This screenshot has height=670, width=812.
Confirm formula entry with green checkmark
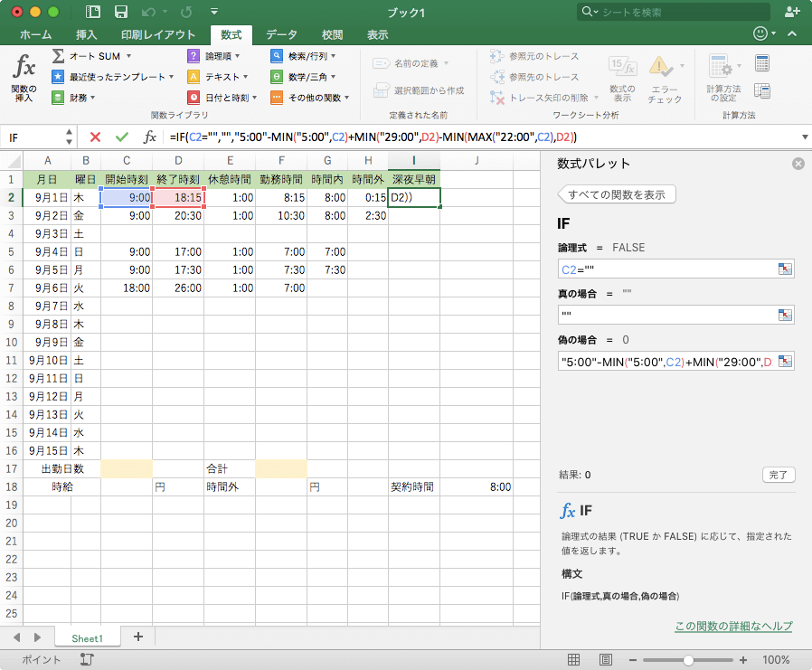click(122, 137)
